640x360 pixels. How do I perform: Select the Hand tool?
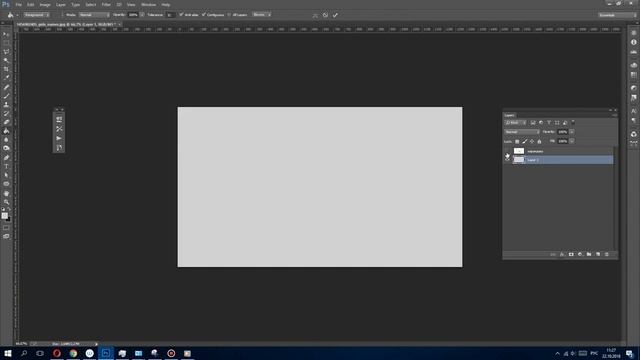[6, 193]
